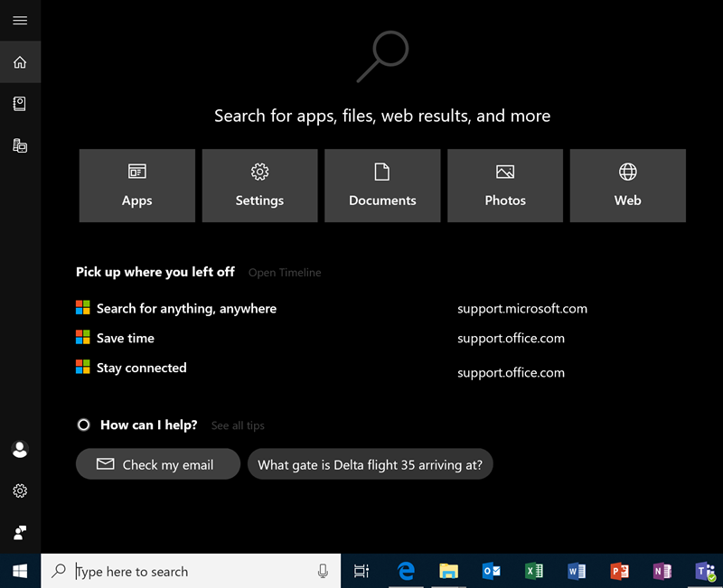Viewport: 723px width, 588px height.
Task: Search within Documents category
Action: [382, 185]
